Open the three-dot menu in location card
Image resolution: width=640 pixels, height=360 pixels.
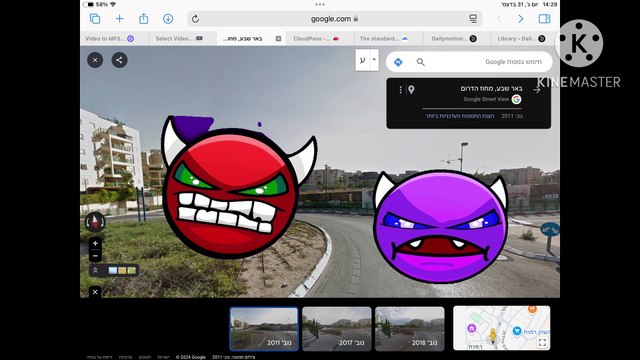click(x=400, y=89)
